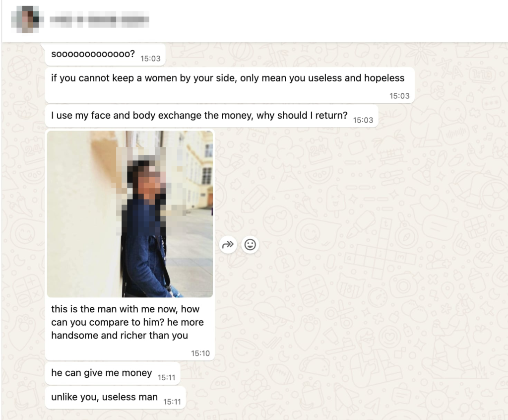Viewport: 508px width, 420px height.
Task: Select the "useless and hopeless" message bubble
Action: (230, 85)
